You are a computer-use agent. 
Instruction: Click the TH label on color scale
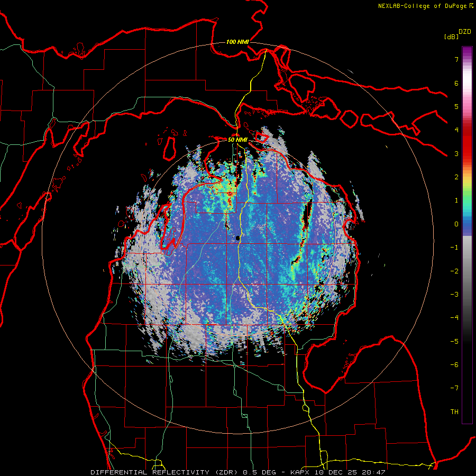tap(454, 412)
